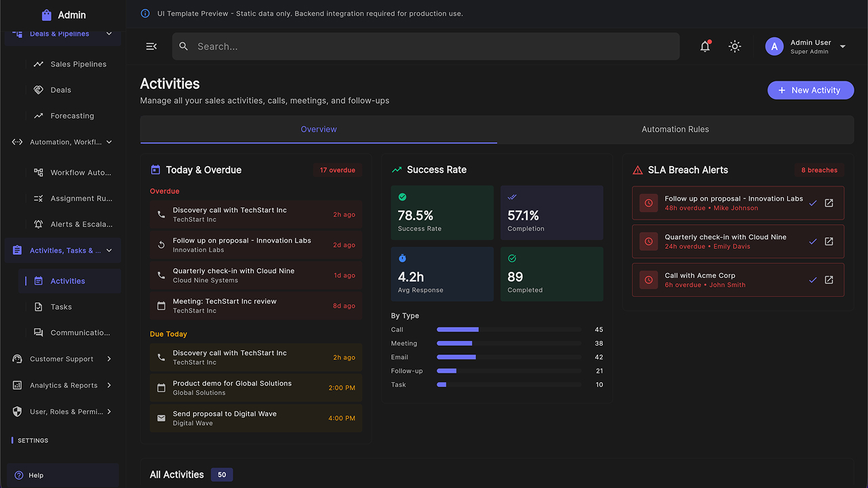The width and height of the screenshot is (868, 488).
Task: Select Product demo for Global Solutions
Action: [256, 388]
